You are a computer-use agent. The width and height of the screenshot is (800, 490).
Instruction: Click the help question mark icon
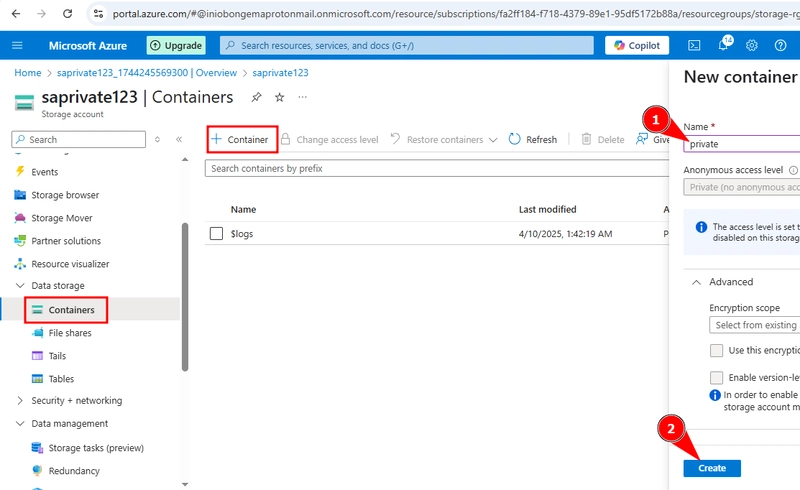tap(780, 45)
